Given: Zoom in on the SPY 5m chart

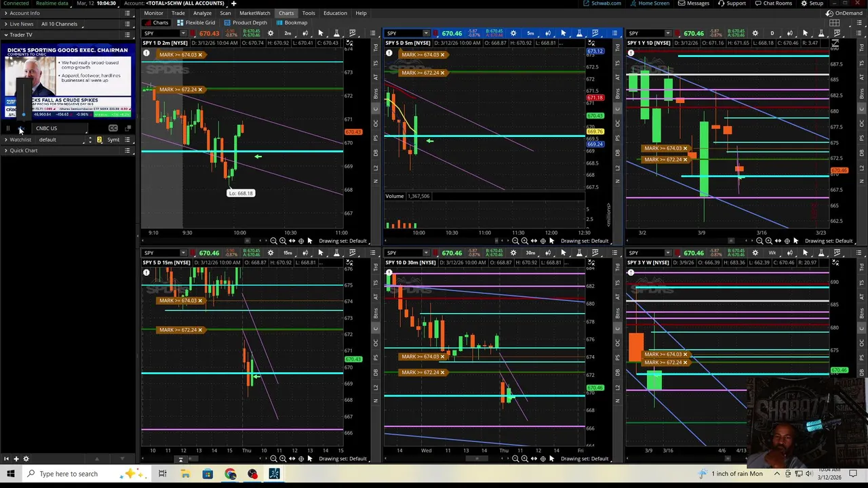Looking at the screenshot, I should [x=525, y=241].
